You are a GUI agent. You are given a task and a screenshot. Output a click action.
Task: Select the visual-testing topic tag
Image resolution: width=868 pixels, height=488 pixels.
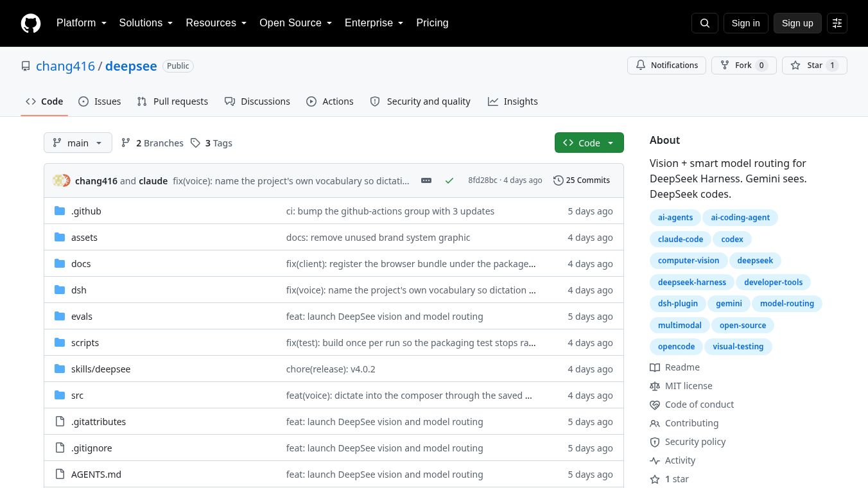coord(738,347)
